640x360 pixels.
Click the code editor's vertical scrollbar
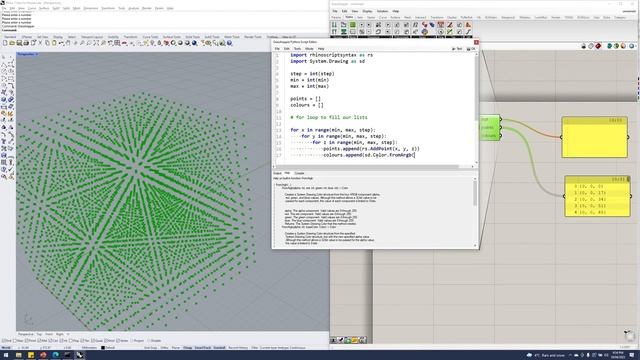(x=476, y=108)
